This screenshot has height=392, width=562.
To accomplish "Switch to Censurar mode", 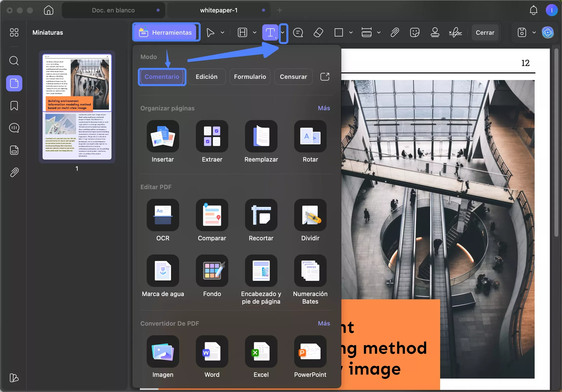I will [x=293, y=77].
